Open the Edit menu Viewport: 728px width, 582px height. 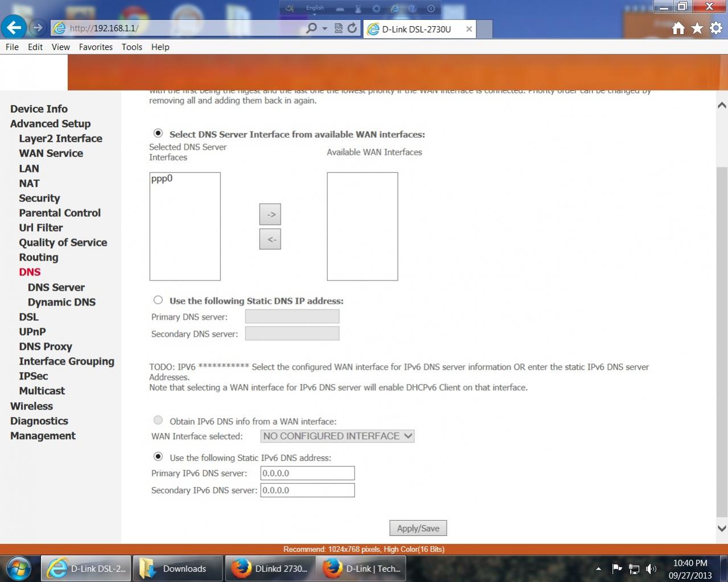[x=35, y=47]
